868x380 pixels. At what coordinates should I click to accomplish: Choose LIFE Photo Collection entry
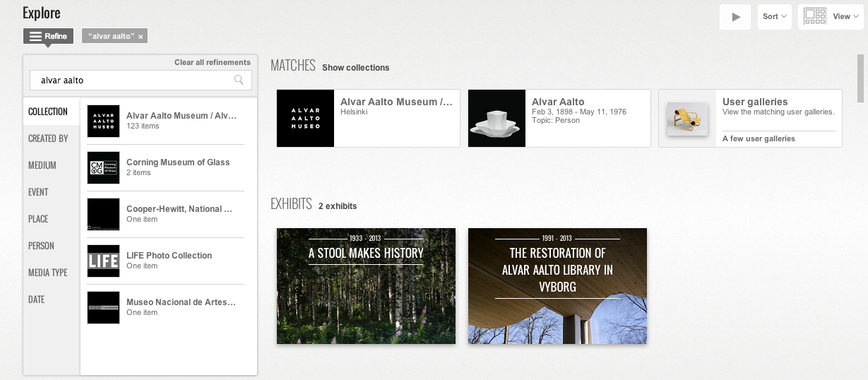coord(165,261)
